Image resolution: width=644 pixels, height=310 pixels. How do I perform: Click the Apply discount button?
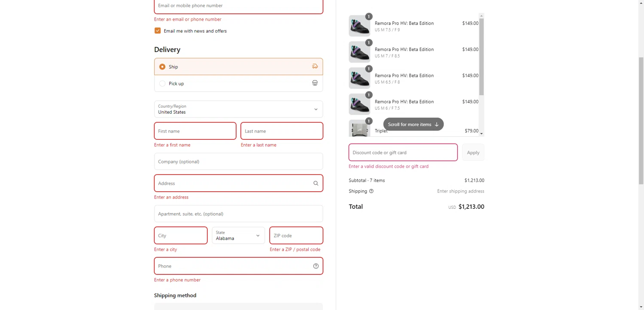[473, 153]
